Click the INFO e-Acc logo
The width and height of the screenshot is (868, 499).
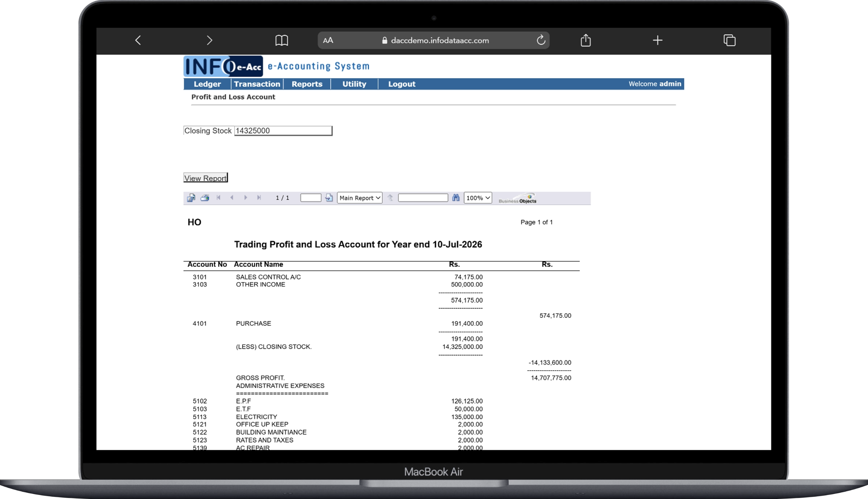coord(223,66)
